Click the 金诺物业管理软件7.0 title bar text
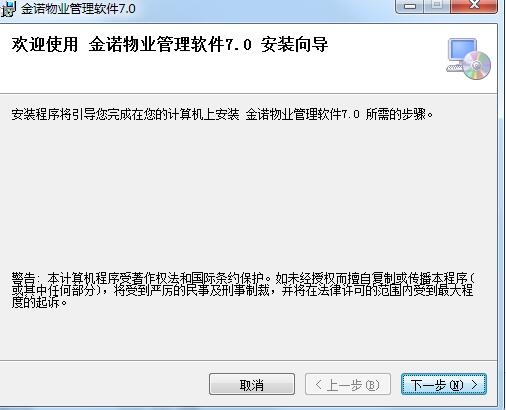506x410 pixels. pos(78,9)
